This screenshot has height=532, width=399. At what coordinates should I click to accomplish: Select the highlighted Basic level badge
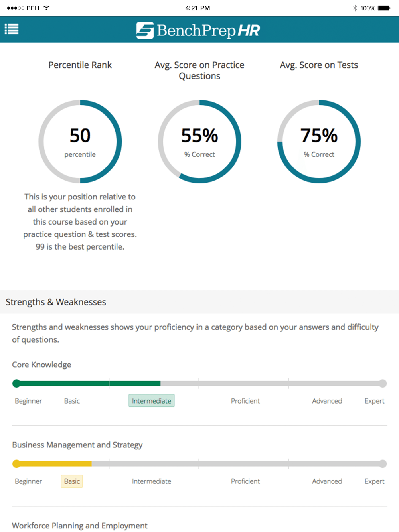[72, 481]
